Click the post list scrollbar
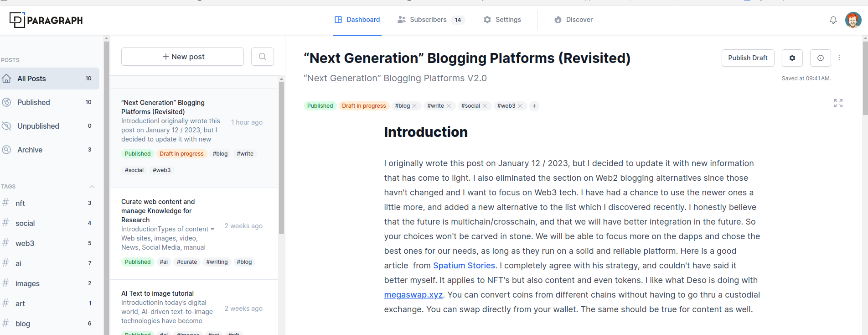868x335 pixels. point(281,158)
